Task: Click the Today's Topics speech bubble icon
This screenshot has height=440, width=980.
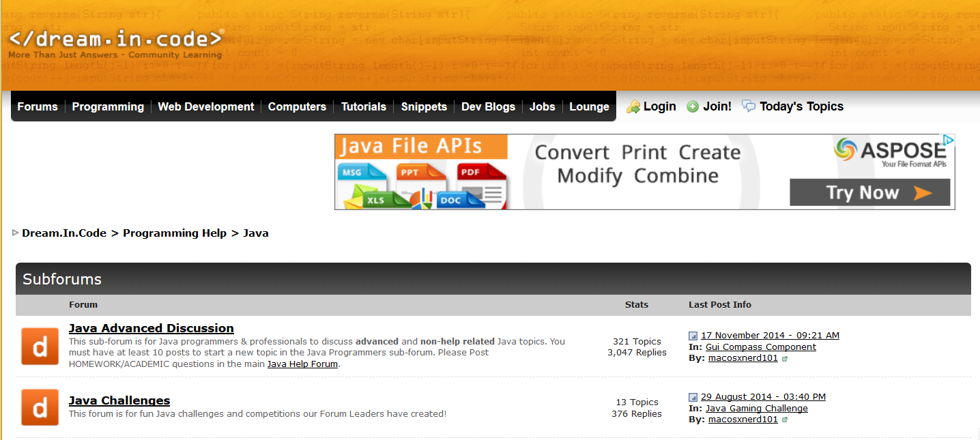Action: [x=749, y=106]
